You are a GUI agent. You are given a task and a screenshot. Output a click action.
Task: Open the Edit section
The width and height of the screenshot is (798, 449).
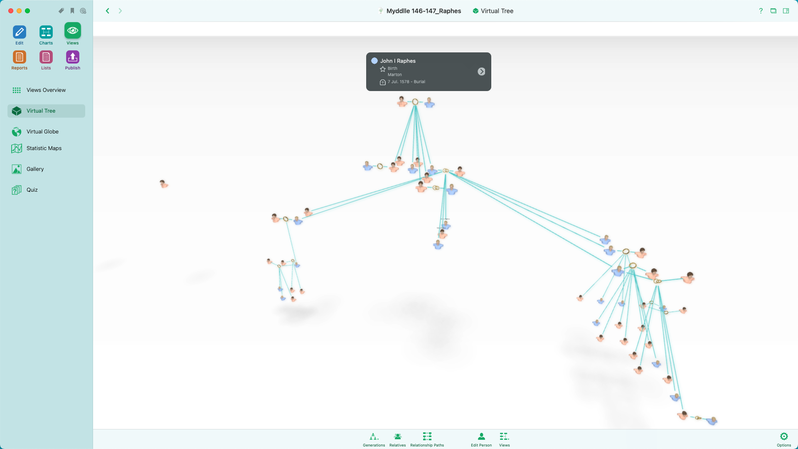(19, 33)
